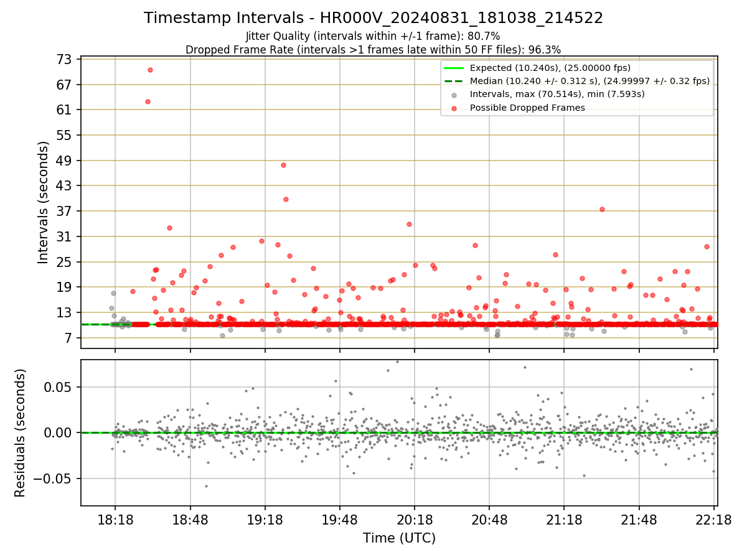This screenshot has height=560, width=747.
Task: Click the red dot marker in the legend
Action: 454,108
